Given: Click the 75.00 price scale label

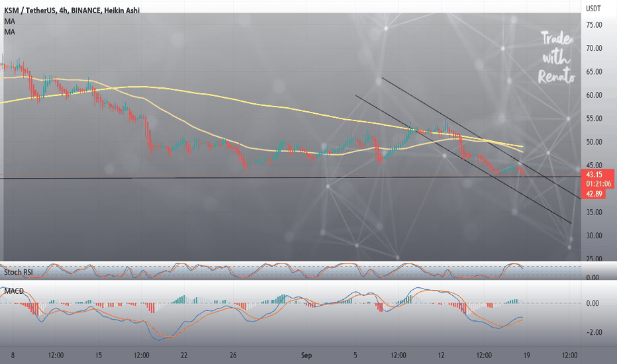Looking at the screenshot, I should (x=594, y=24).
